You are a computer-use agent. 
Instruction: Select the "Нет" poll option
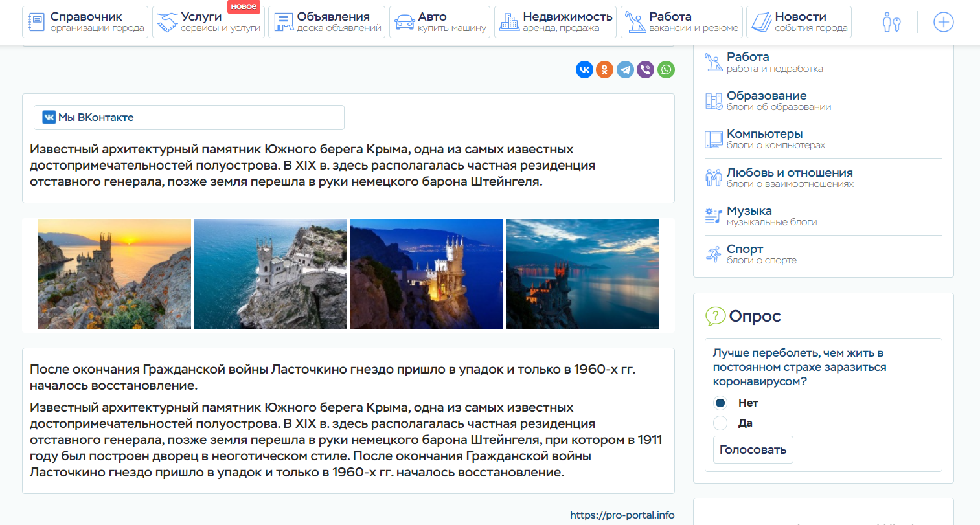tap(720, 403)
